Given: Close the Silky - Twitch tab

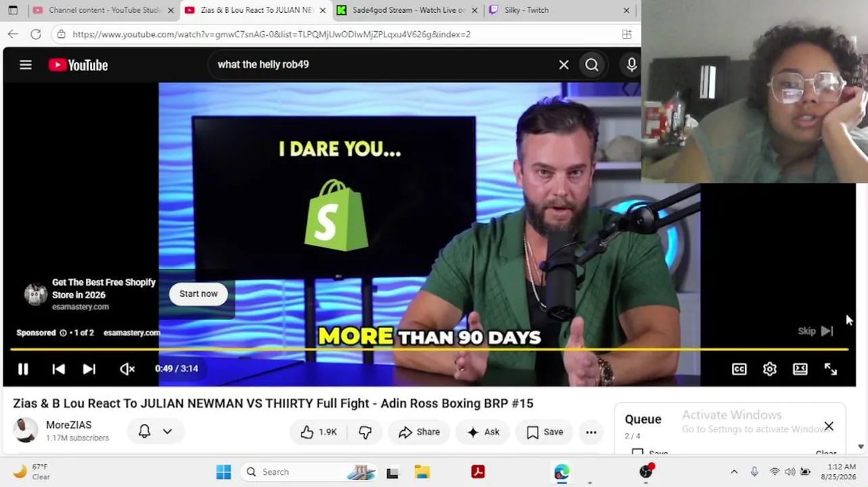Looking at the screenshot, I should (x=627, y=10).
